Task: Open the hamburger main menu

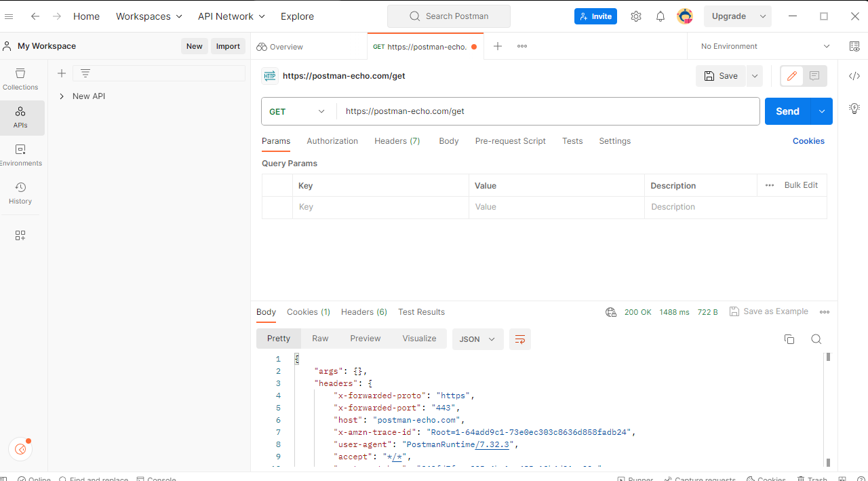Action: click(9, 16)
